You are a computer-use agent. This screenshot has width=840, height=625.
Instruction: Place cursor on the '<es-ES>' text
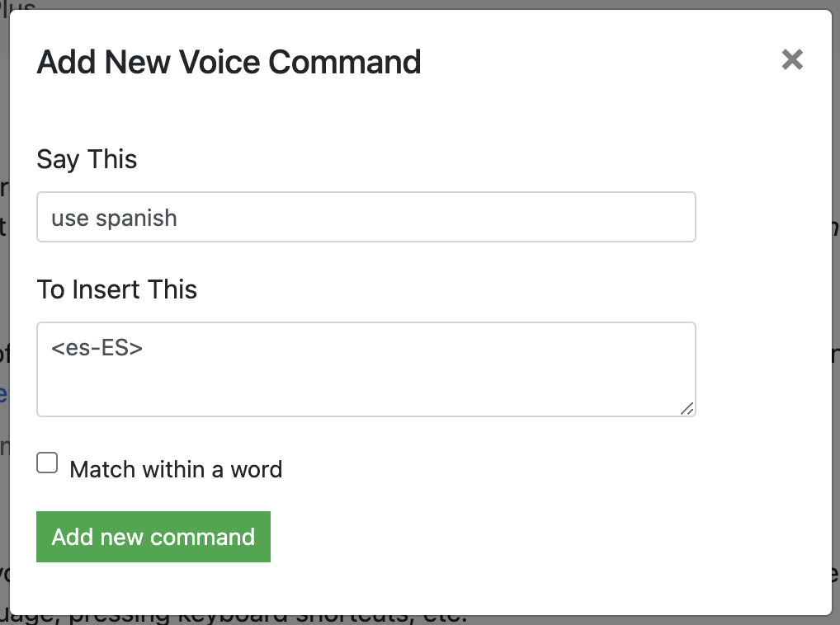pos(97,349)
